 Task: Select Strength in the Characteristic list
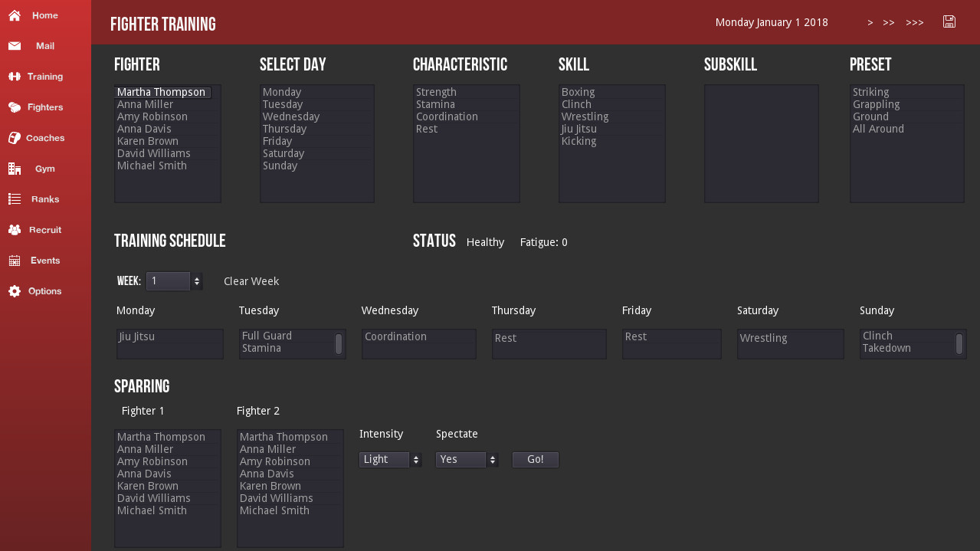point(436,91)
